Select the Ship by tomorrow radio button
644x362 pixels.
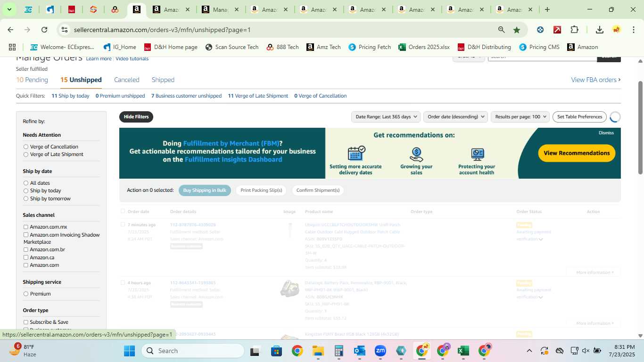[26, 199]
